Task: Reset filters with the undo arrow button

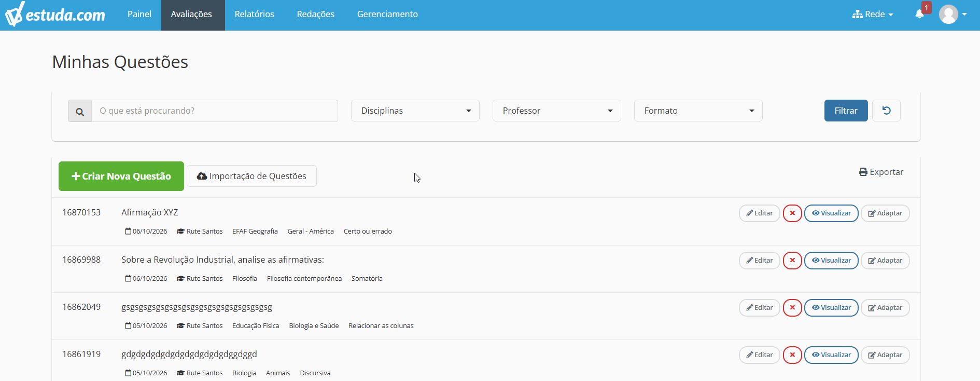Action: coord(886,111)
